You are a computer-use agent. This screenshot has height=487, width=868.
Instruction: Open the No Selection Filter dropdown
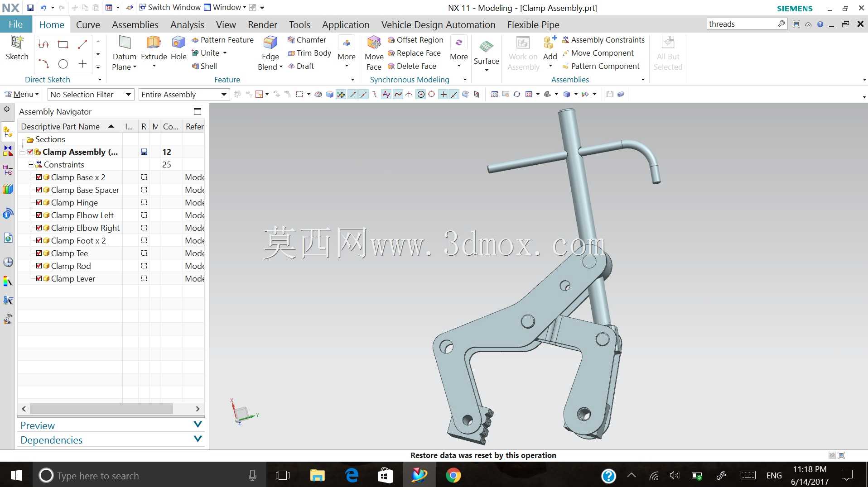tap(91, 94)
